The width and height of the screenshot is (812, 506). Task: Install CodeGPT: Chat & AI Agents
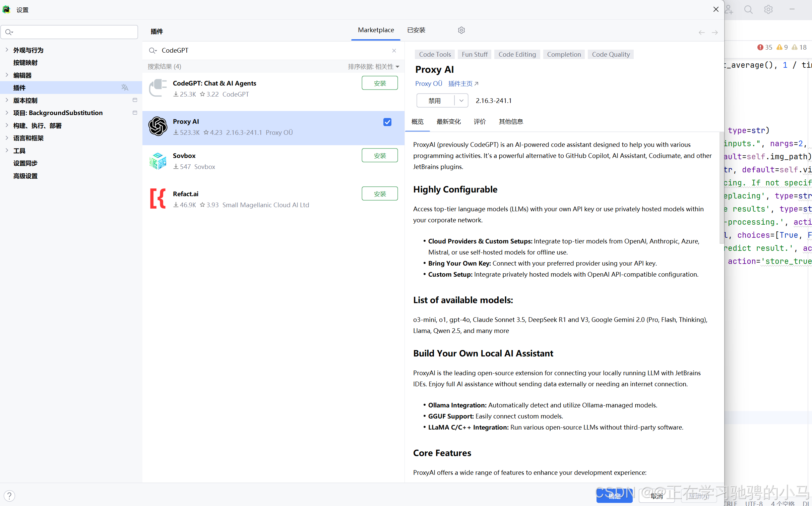click(380, 83)
